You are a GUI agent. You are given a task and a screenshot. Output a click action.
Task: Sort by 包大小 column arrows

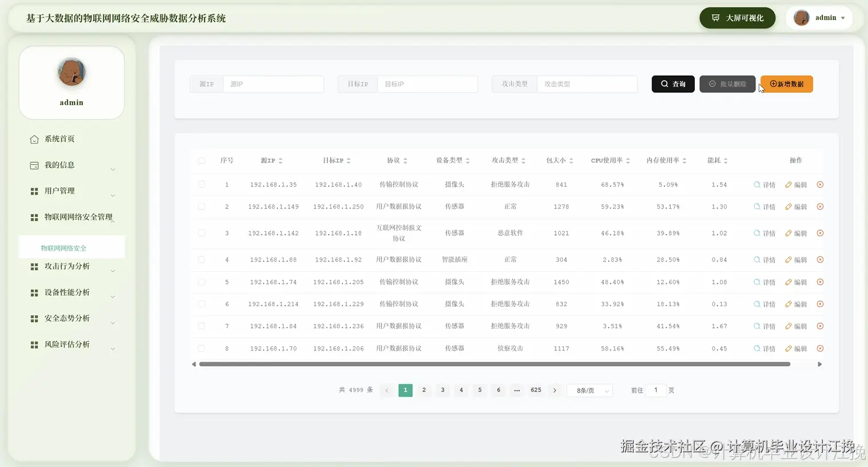tap(571, 161)
